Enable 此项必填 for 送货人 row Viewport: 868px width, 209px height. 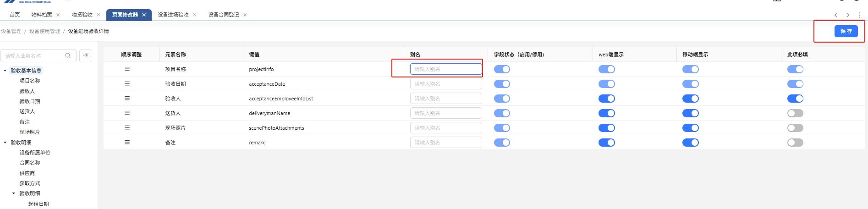click(795, 113)
